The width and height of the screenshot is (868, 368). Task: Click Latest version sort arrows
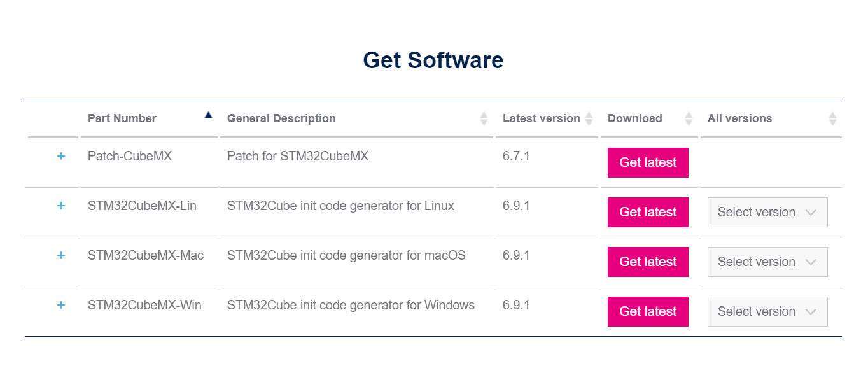tap(589, 118)
